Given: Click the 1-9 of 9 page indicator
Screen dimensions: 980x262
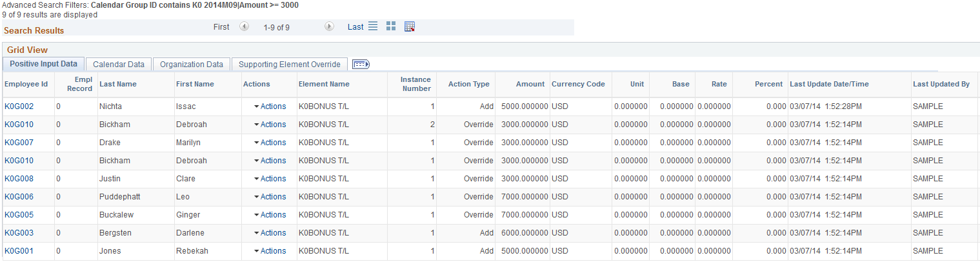Looking at the screenshot, I should click(x=277, y=27).
